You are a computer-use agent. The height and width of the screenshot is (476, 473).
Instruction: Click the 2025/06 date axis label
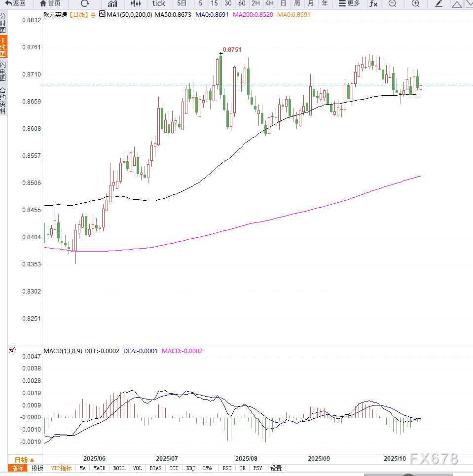click(x=94, y=458)
